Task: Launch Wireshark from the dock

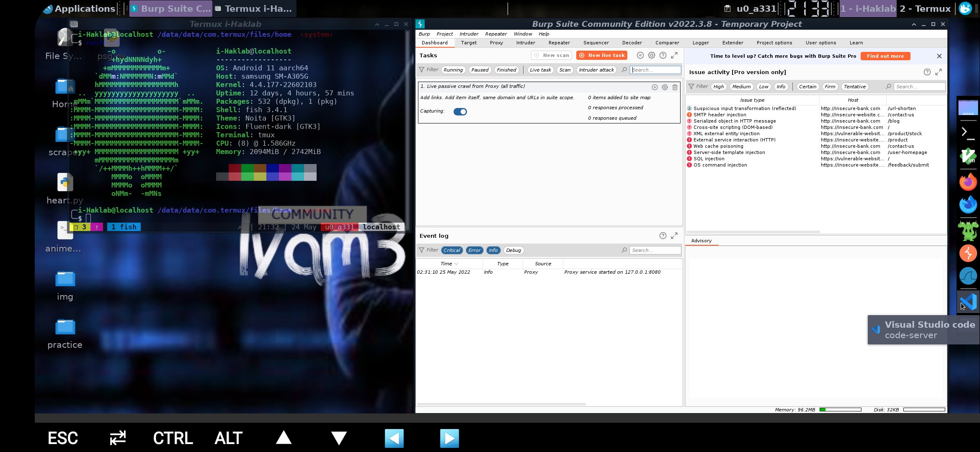Action: (x=968, y=276)
